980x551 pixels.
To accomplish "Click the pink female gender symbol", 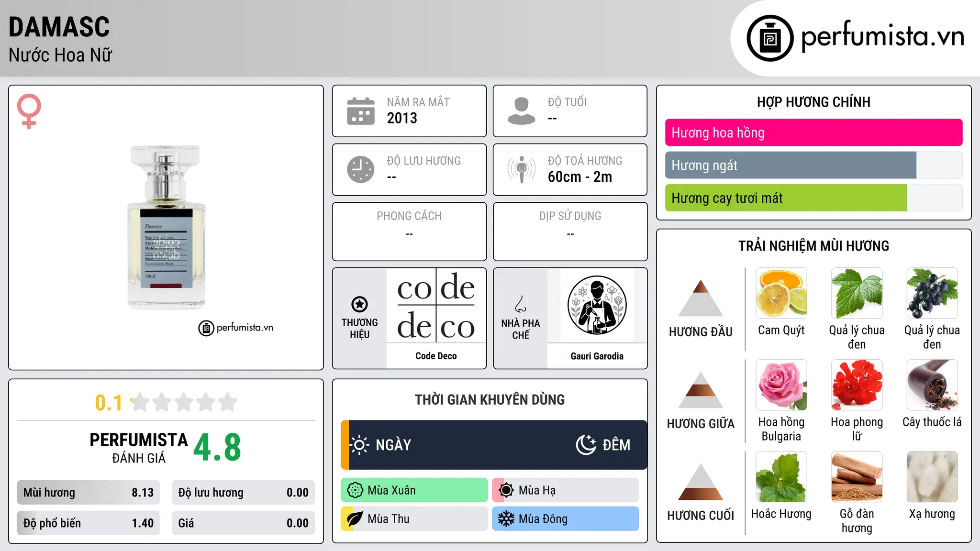I will pyautogui.click(x=29, y=111).
